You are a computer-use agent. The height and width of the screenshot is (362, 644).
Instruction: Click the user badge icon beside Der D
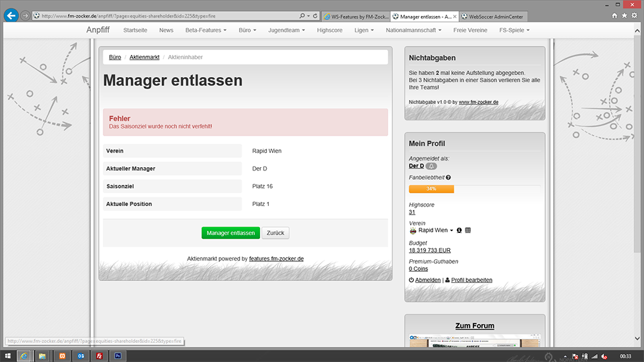pyautogui.click(x=431, y=166)
